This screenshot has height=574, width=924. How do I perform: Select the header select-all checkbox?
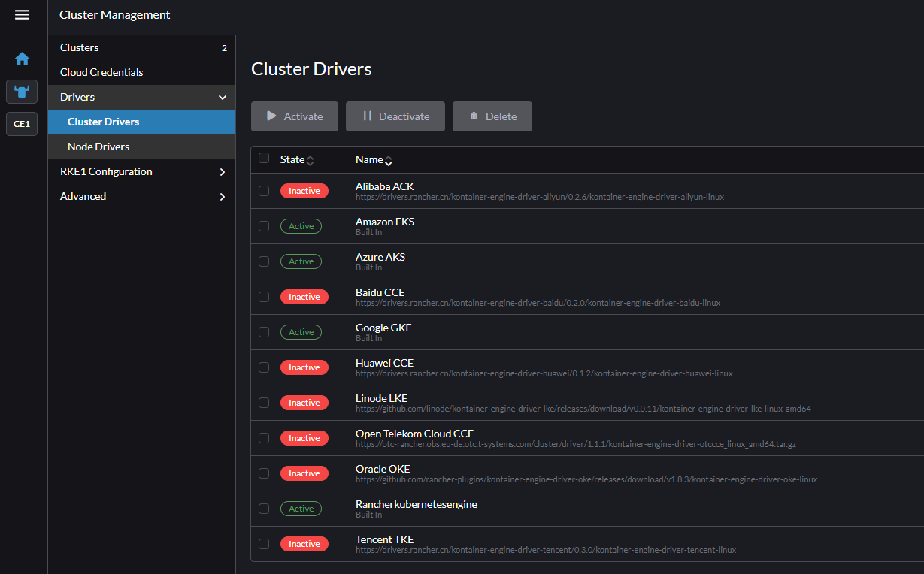(264, 159)
